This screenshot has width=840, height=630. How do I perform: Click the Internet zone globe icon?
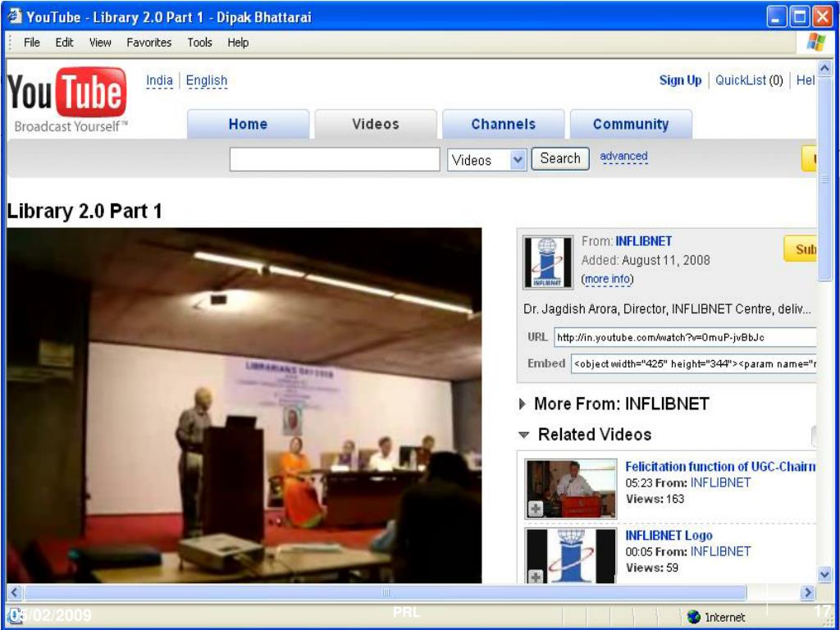click(x=694, y=617)
